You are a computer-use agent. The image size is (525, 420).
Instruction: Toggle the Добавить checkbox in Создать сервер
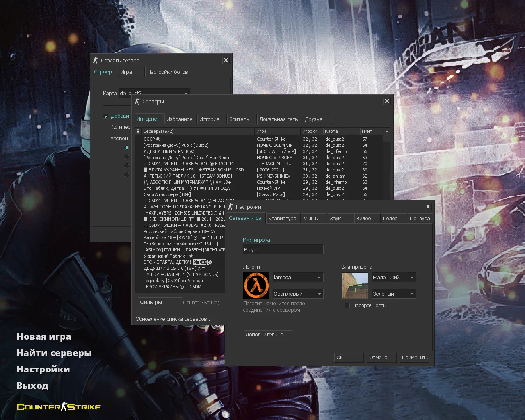pos(106,116)
